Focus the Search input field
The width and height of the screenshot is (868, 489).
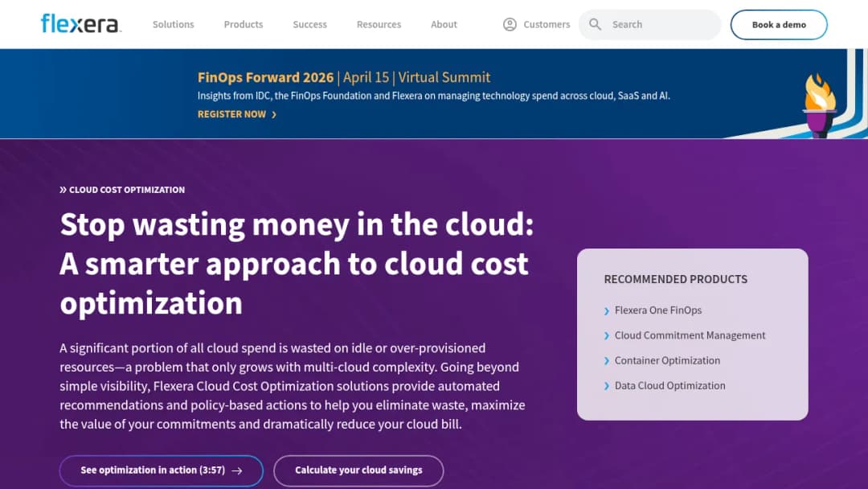pyautogui.click(x=650, y=24)
